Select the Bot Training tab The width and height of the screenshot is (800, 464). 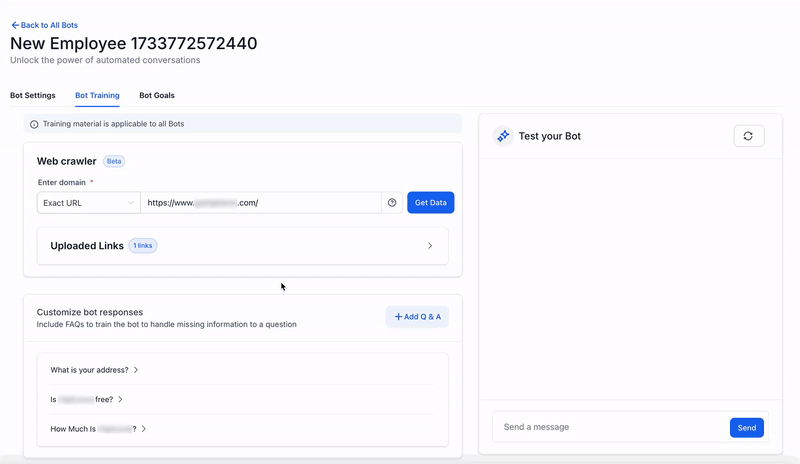pos(97,95)
